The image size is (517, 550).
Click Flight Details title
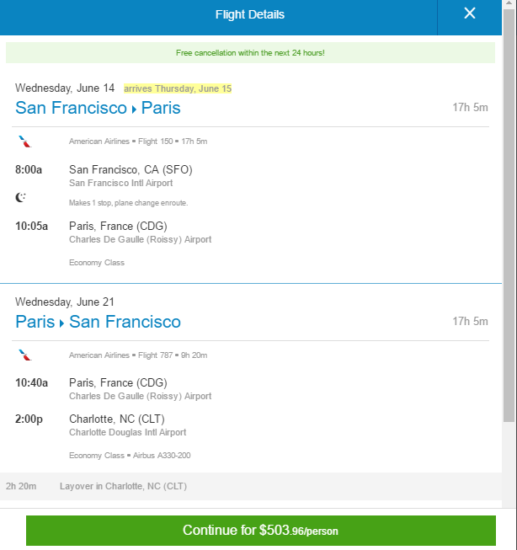tap(250, 15)
